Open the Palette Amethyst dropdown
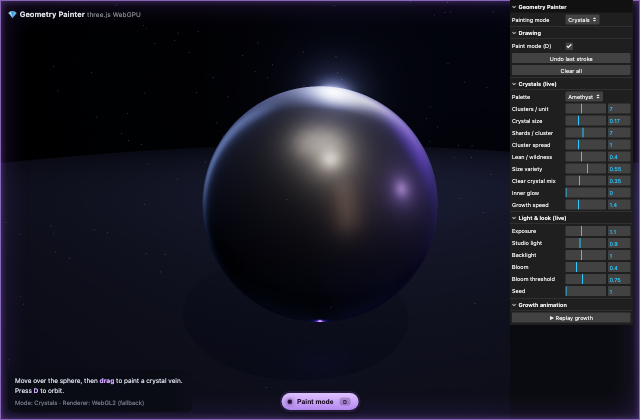Viewport: 640px width, 420px height. [584, 97]
